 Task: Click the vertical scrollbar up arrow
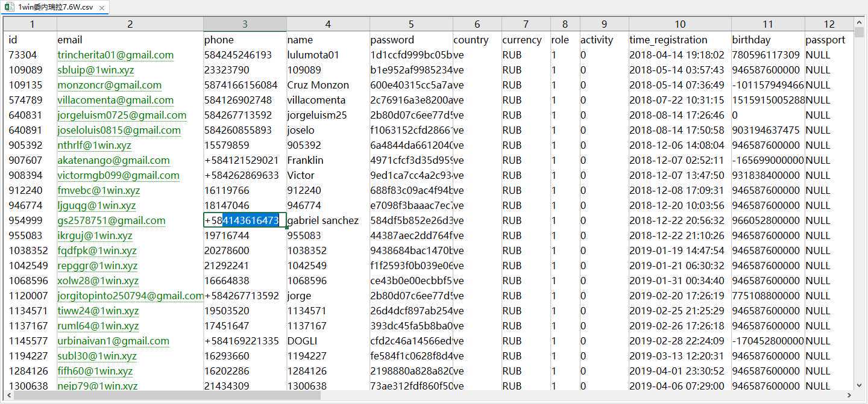coord(860,23)
